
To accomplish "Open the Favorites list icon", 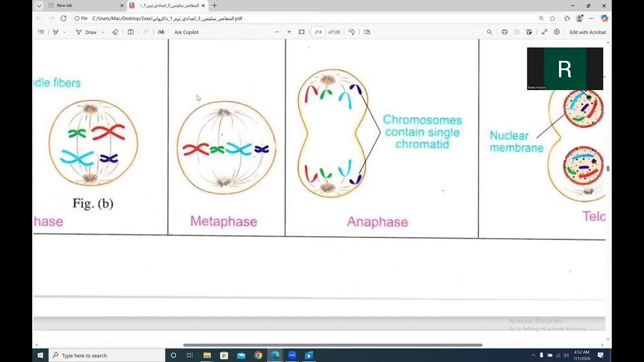I will tap(567, 18).
